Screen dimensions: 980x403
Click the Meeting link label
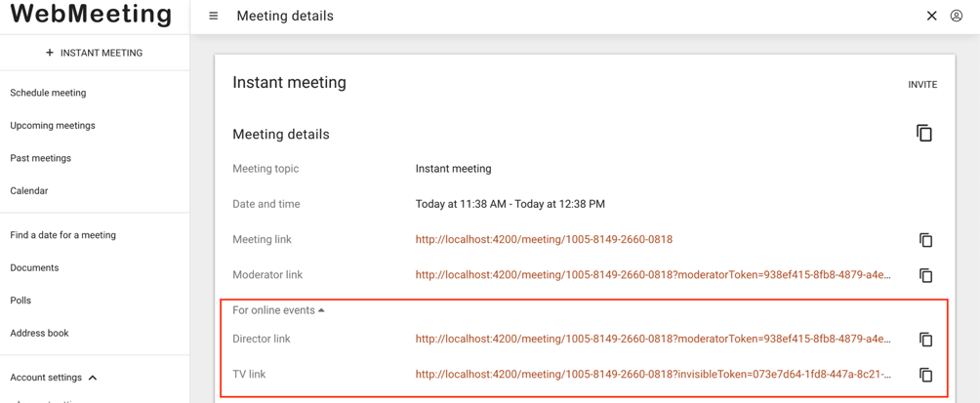pyautogui.click(x=262, y=239)
